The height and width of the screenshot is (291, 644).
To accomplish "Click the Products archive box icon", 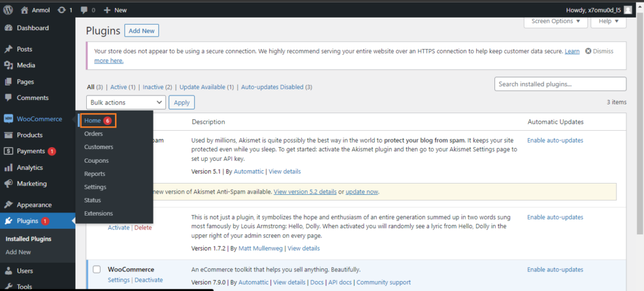I will pos(8,135).
